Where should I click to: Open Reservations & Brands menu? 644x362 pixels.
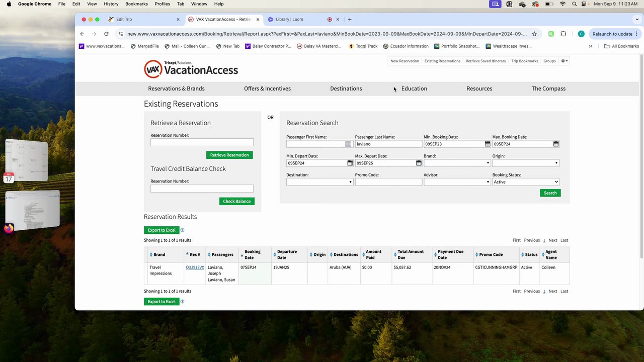(176, 88)
